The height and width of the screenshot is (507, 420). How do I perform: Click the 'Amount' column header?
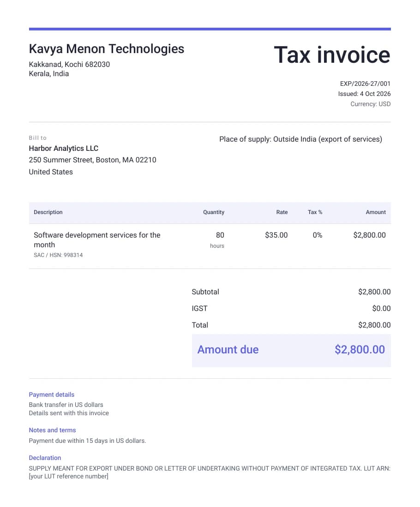point(376,212)
